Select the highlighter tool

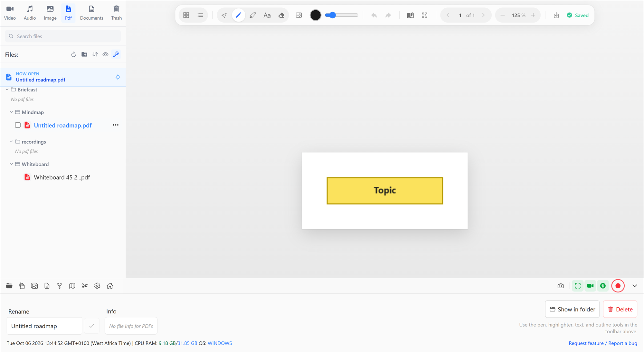tap(253, 15)
